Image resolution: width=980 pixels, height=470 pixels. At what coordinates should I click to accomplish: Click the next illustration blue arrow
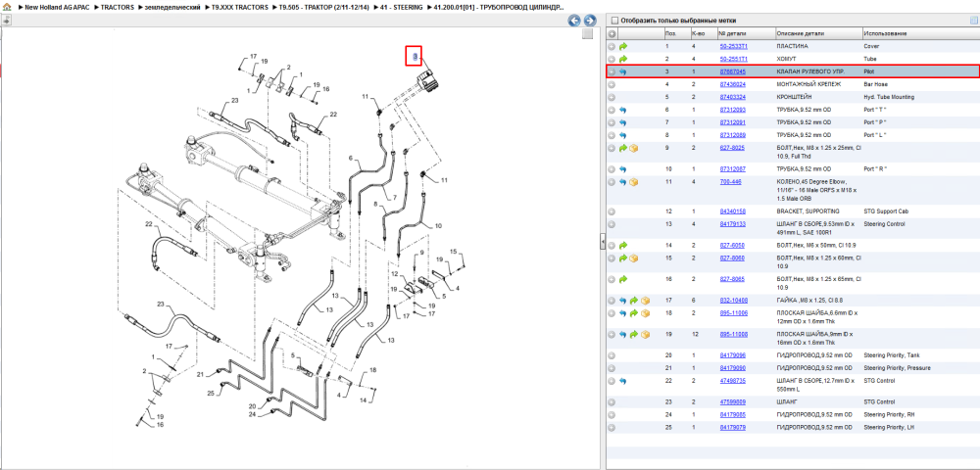(x=589, y=21)
